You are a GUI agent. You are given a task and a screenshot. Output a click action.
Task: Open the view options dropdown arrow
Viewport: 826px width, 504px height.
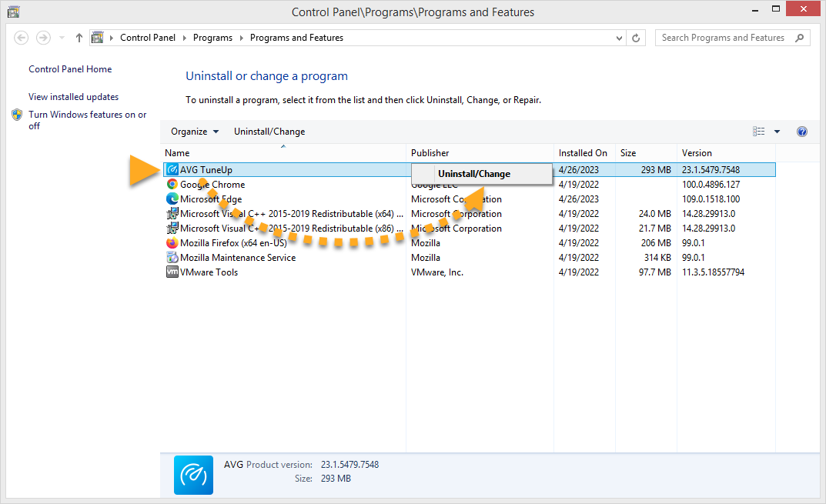tap(777, 132)
